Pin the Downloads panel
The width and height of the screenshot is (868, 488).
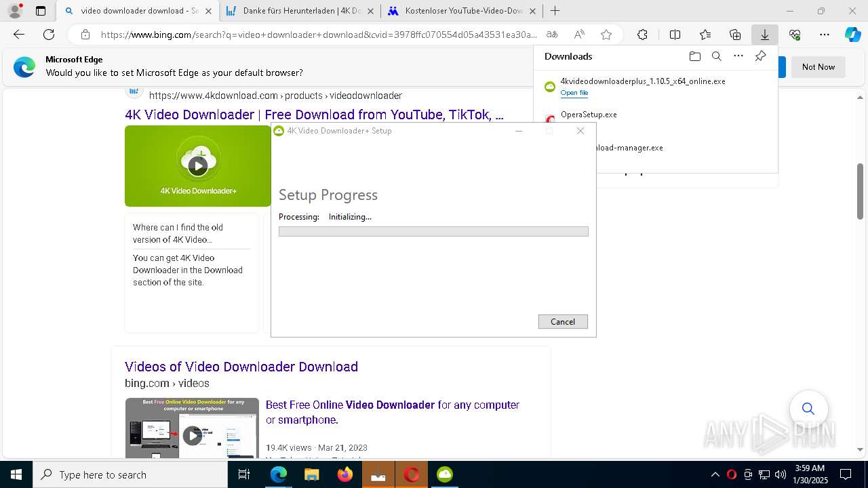point(760,56)
